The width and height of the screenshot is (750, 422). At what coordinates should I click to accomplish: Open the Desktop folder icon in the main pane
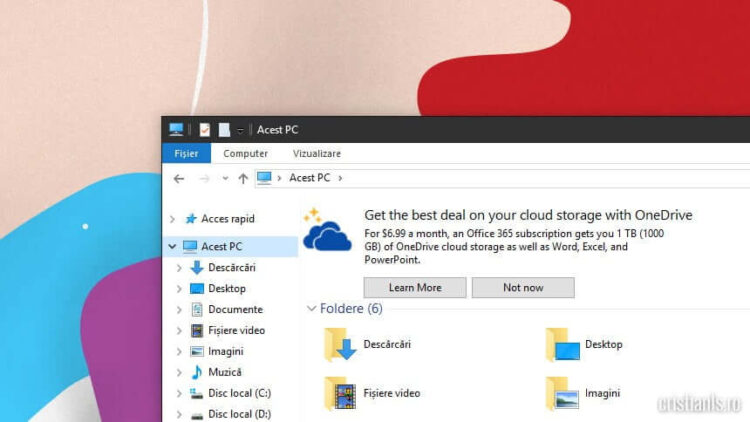[563, 345]
